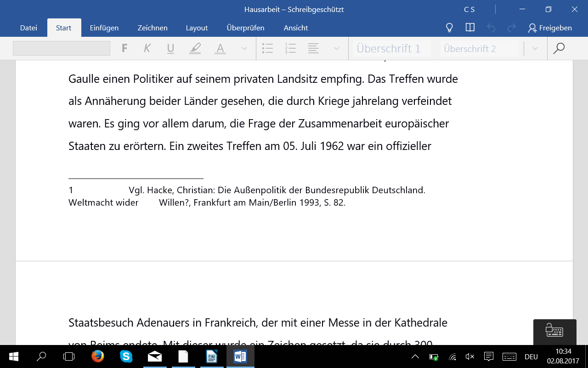Open Windows Start menu

(x=13, y=356)
